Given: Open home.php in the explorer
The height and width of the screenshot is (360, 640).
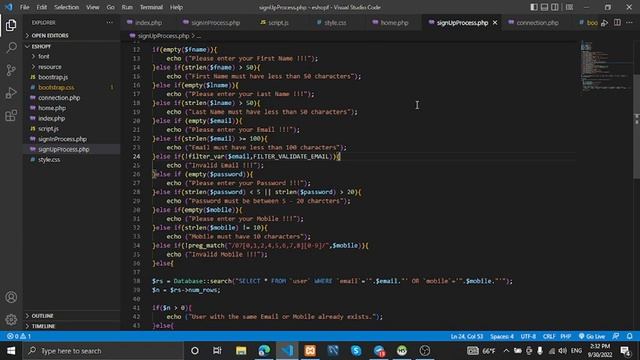Looking at the screenshot, I should tap(71, 108).
